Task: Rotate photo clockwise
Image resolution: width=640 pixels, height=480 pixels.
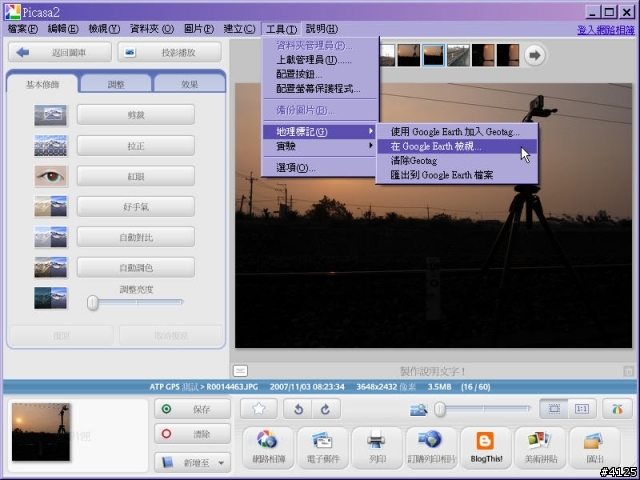Action: tap(326, 409)
